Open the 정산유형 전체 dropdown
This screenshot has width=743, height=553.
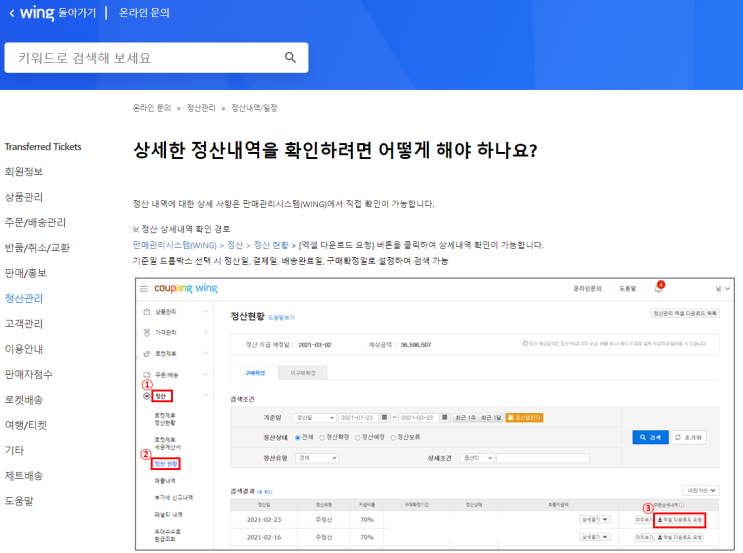coord(317,458)
